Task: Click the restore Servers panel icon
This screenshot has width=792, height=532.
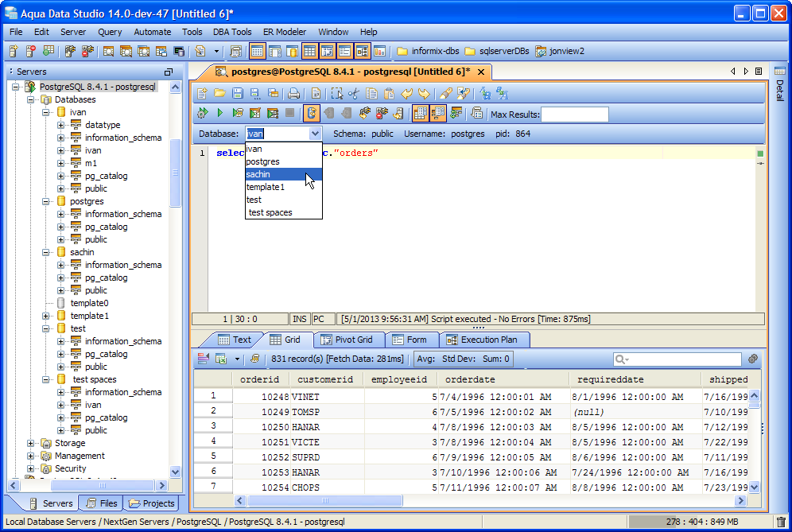Action: [169, 72]
